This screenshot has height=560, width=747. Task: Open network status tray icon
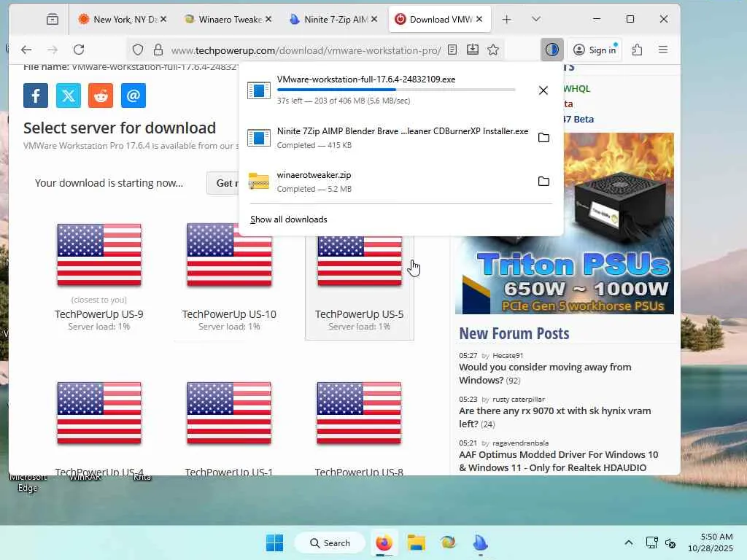[651, 542]
